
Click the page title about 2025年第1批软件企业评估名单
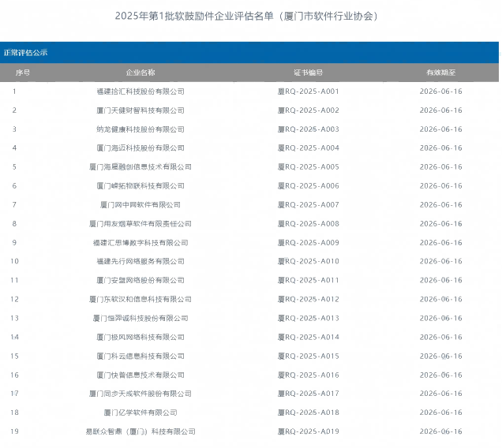[x=246, y=16]
